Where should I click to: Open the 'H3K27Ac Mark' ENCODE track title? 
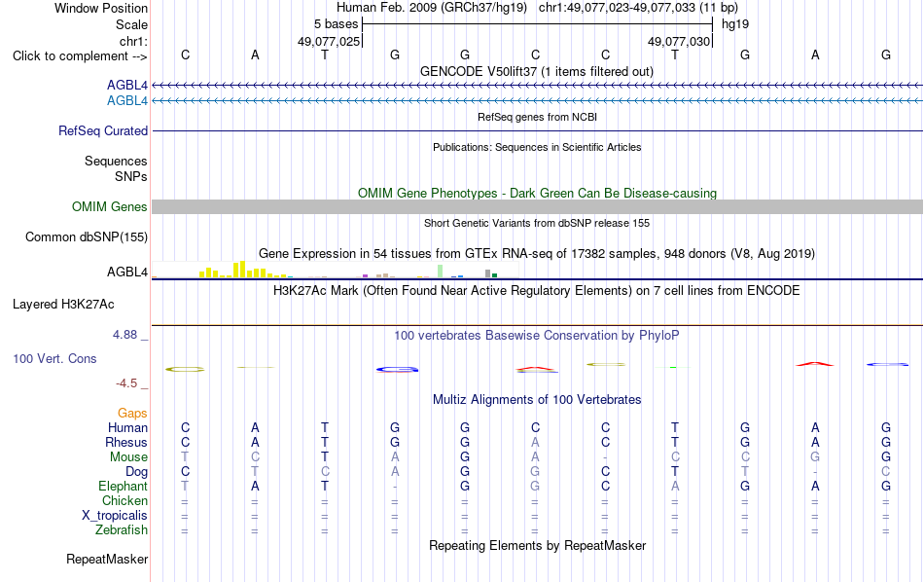click(537, 291)
